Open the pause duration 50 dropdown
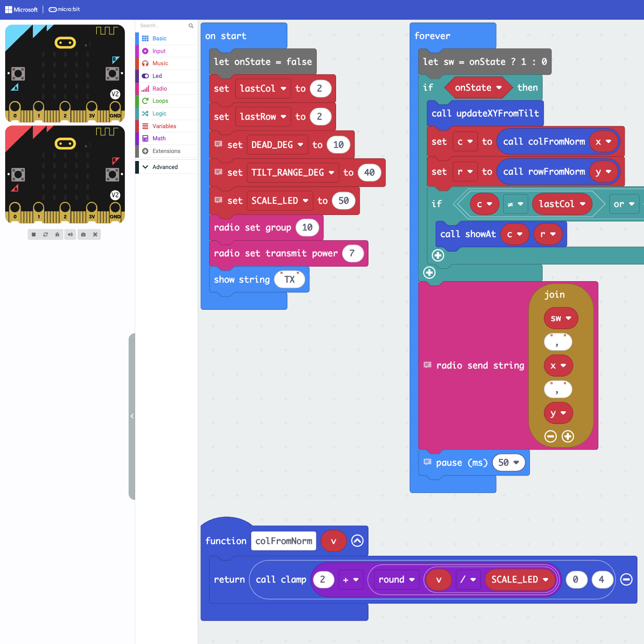 pos(516,463)
